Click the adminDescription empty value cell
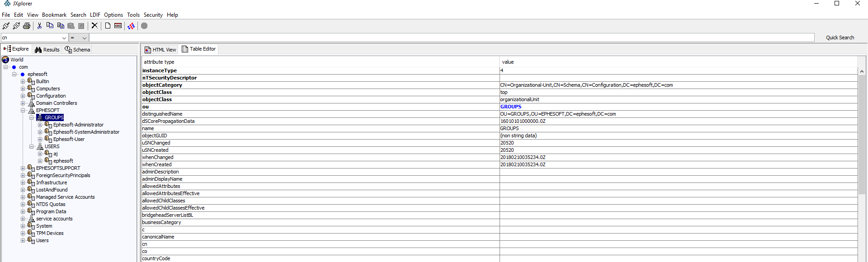This screenshot has height=262, width=868. click(679, 172)
